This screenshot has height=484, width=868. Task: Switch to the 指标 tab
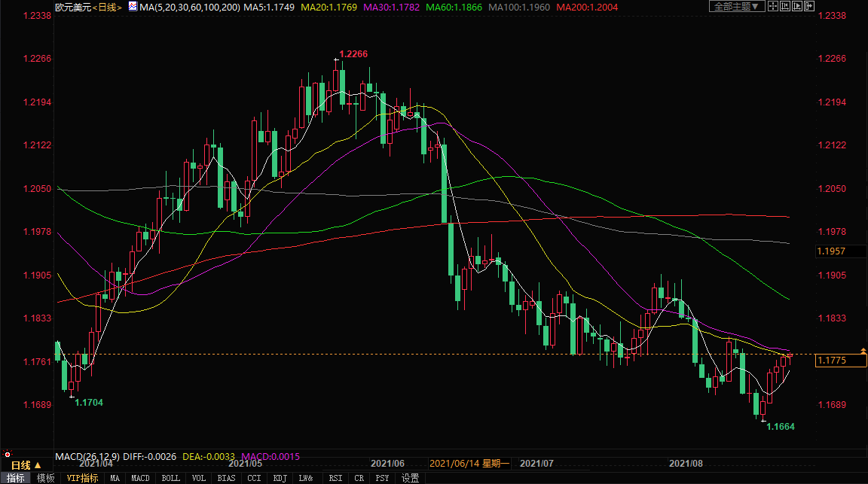[16, 478]
